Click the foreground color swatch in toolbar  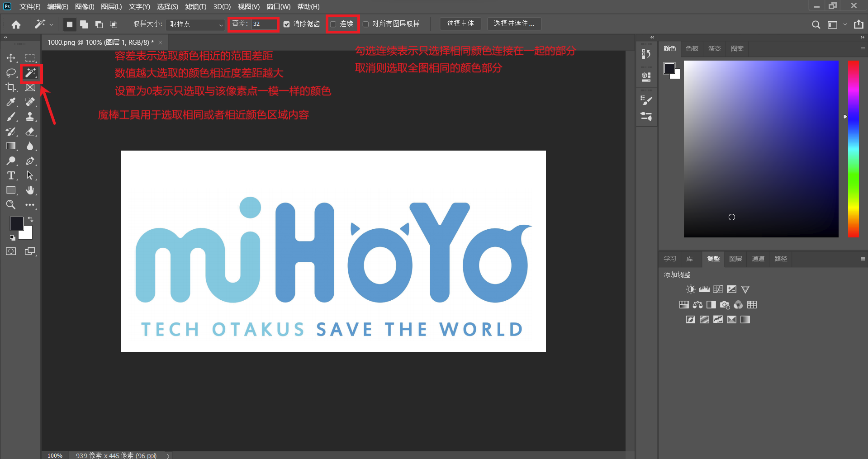(16, 223)
